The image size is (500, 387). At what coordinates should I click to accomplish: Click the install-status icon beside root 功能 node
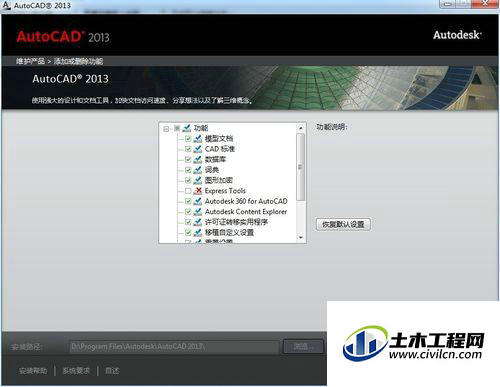[x=187, y=128]
